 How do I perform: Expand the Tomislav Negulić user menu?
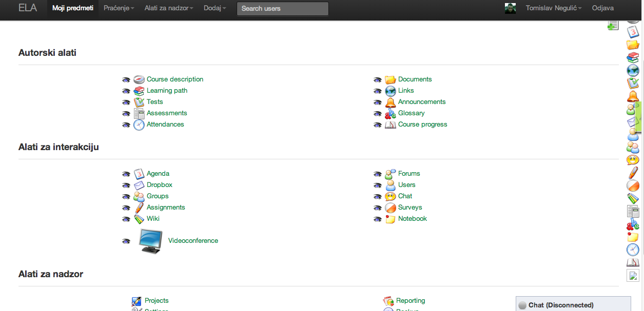pos(553,8)
